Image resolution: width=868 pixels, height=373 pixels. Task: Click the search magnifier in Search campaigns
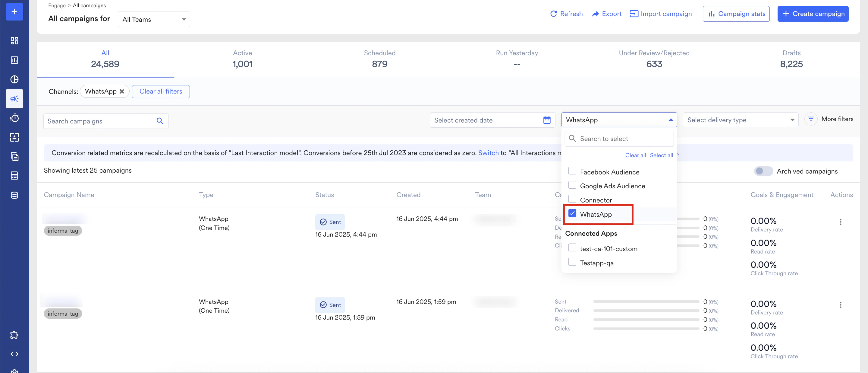(160, 121)
